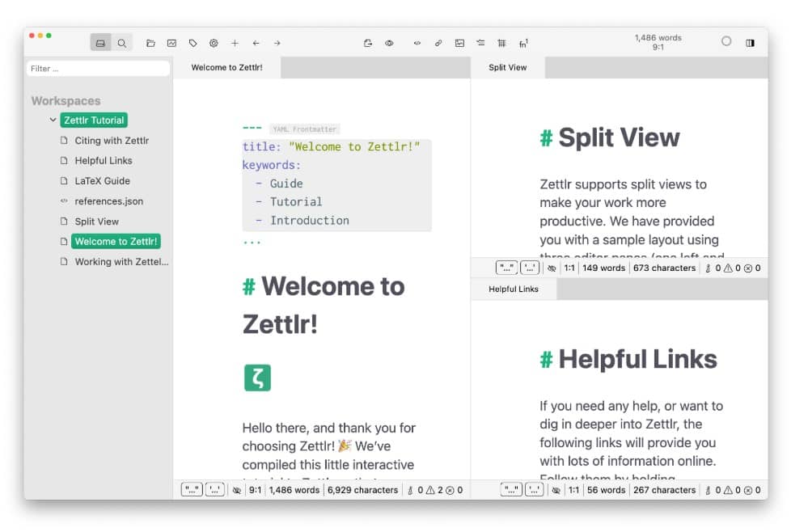The image size is (791, 532).
Task: Open the task list dropdown in toolbar
Action: (480, 43)
